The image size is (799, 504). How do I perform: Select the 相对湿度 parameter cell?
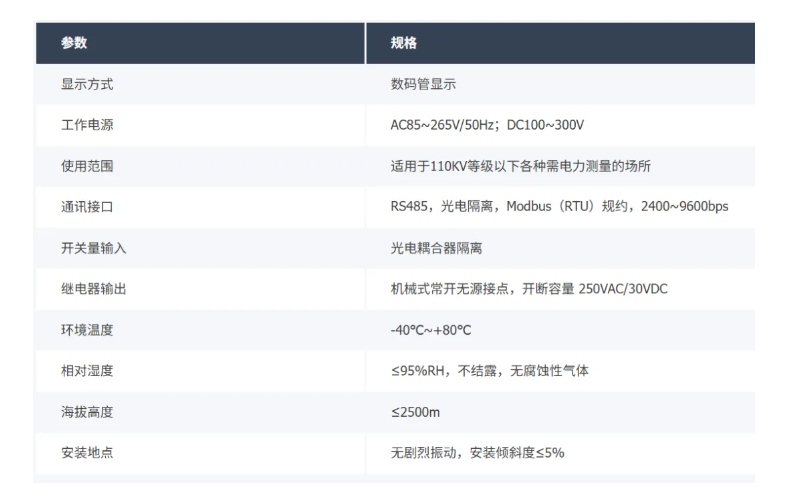click(86, 371)
